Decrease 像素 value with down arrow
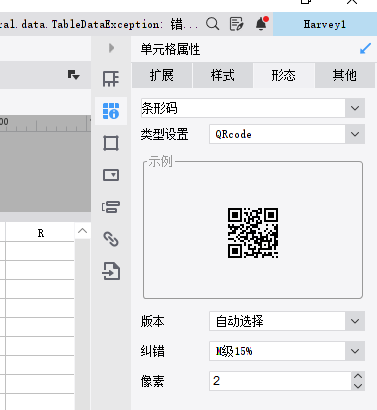The image size is (377, 410). (x=358, y=386)
